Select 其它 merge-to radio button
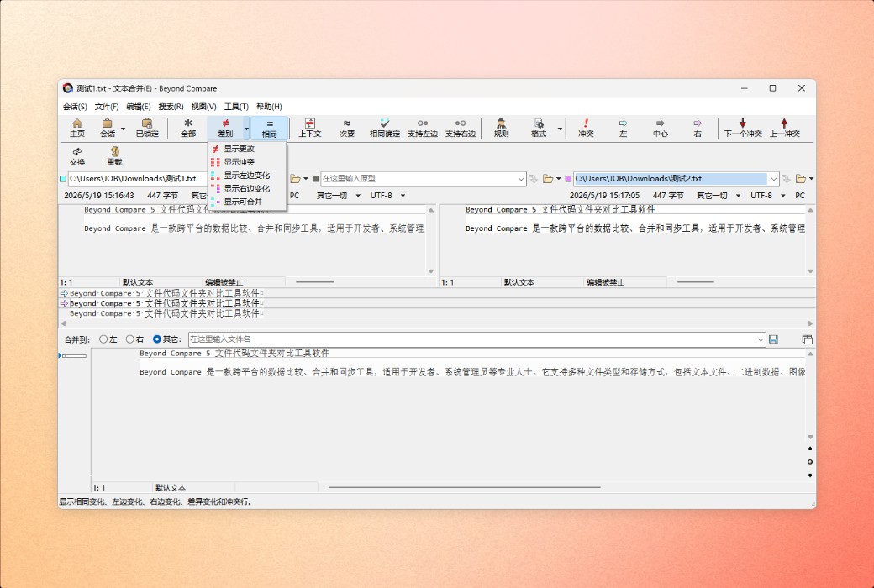The width and height of the screenshot is (874, 588). 157,339
